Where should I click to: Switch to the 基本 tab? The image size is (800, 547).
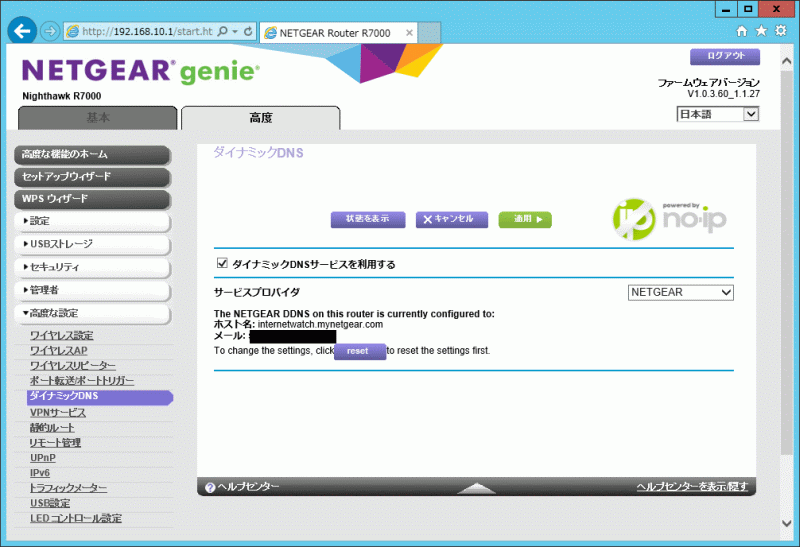pos(98,118)
